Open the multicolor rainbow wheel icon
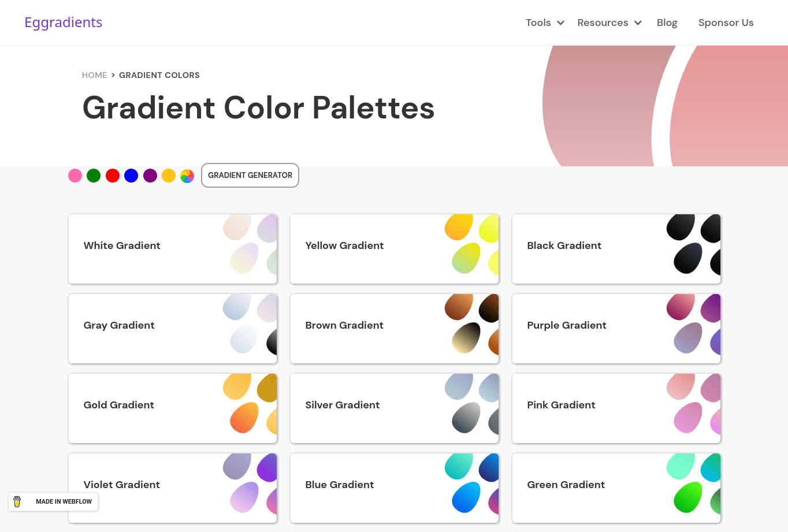 (187, 176)
